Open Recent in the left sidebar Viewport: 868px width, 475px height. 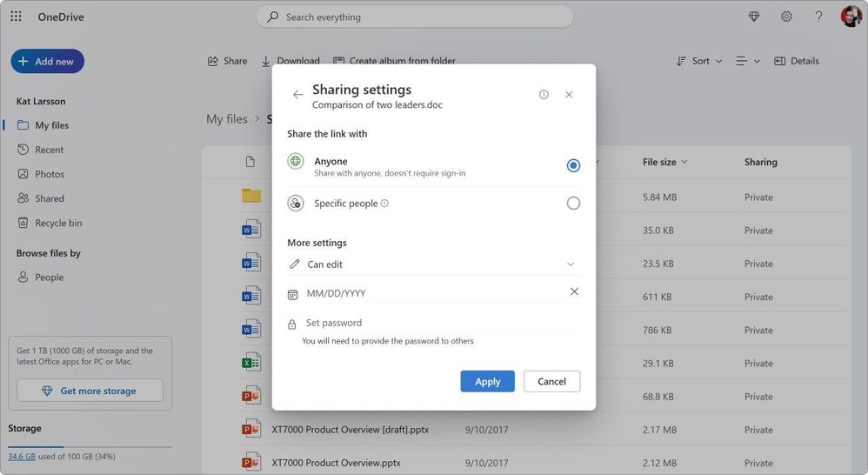pyautogui.click(x=49, y=150)
